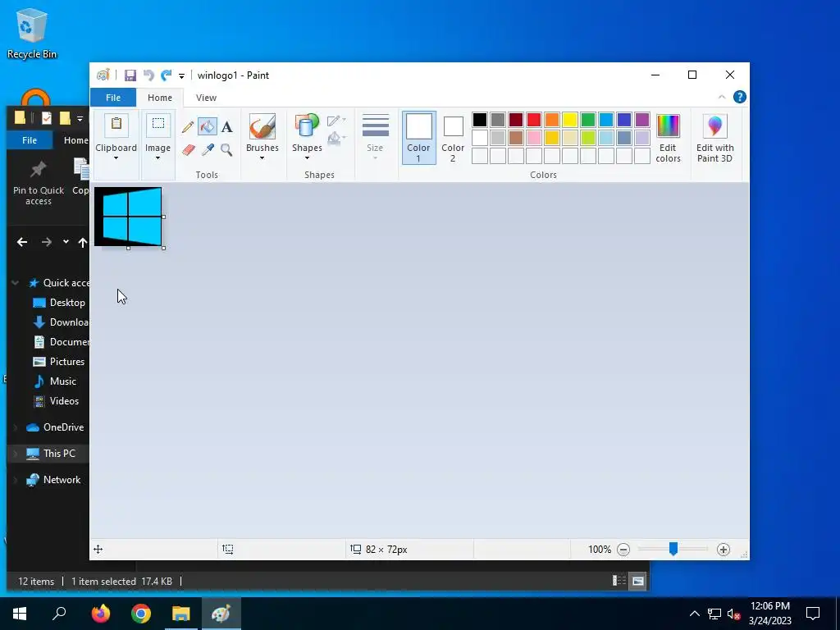The height and width of the screenshot is (630, 840).
Task: Open the Image dropdown arrow
Action: click(x=157, y=158)
